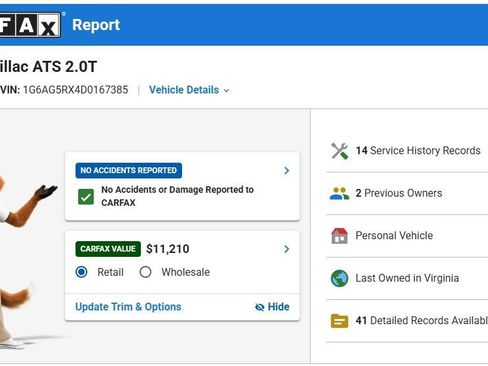Click the 2 Previous Owners text
The image size is (488, 366).
(399, 193)
